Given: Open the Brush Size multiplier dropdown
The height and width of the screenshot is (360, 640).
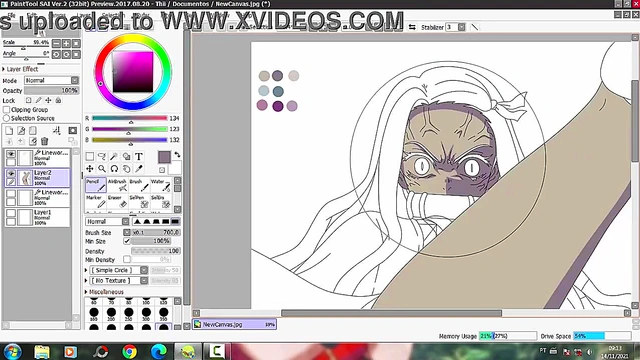Looking at the screenshot, I should 127,232.
